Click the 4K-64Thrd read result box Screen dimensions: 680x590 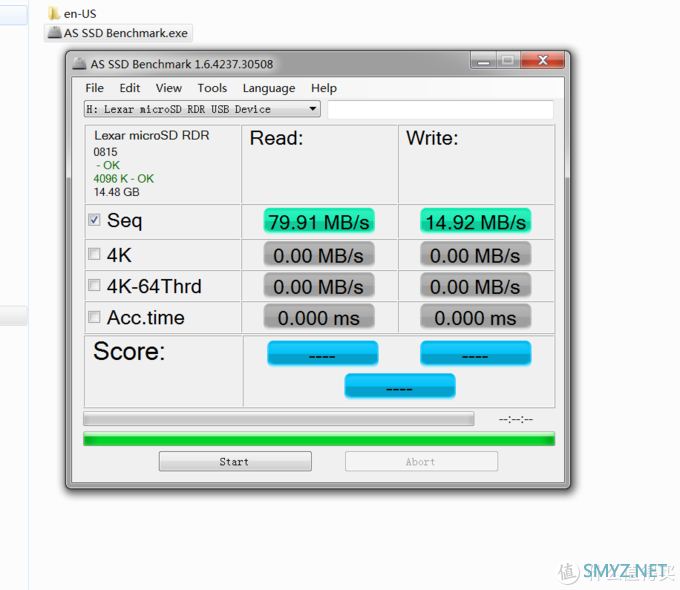pyautogui.click(x=319, y=286)
